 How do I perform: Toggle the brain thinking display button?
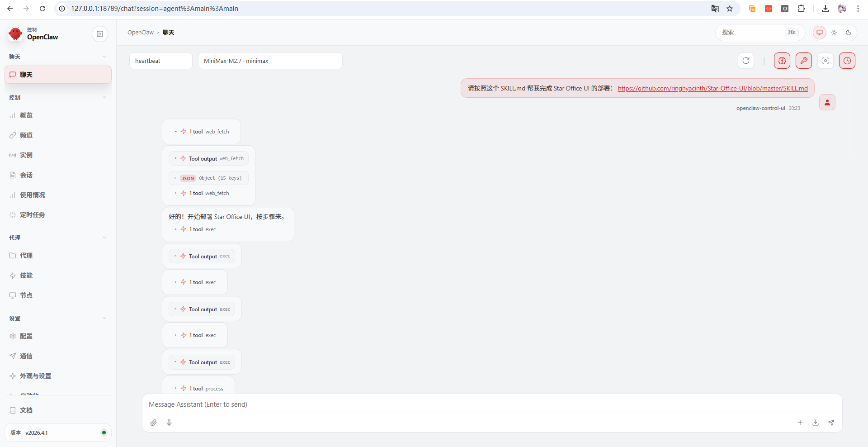782,61
